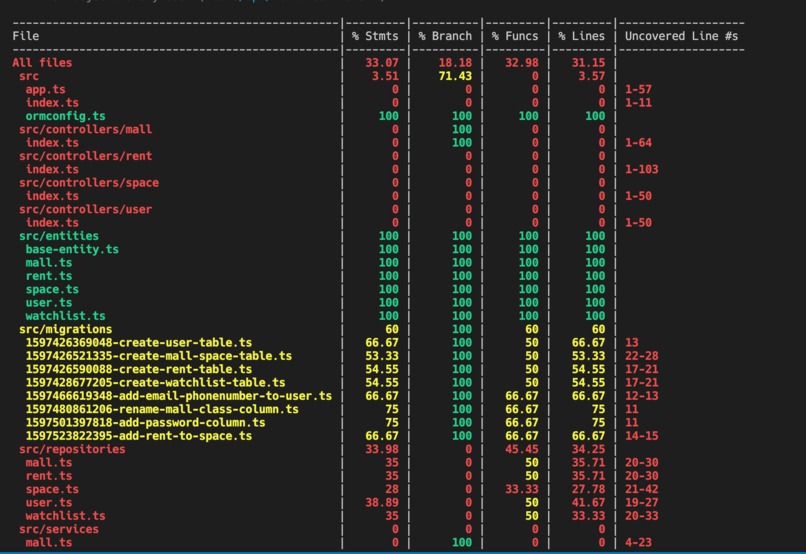Click uncovered lines '20-33'
The width and height of the screenshot is (806, 554).
(x=642, y=516)
